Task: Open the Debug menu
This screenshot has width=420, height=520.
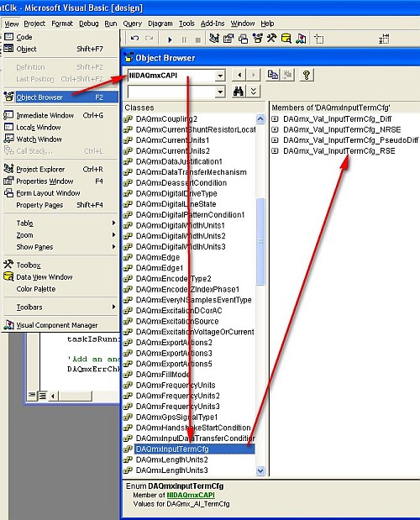Action: 88,24
